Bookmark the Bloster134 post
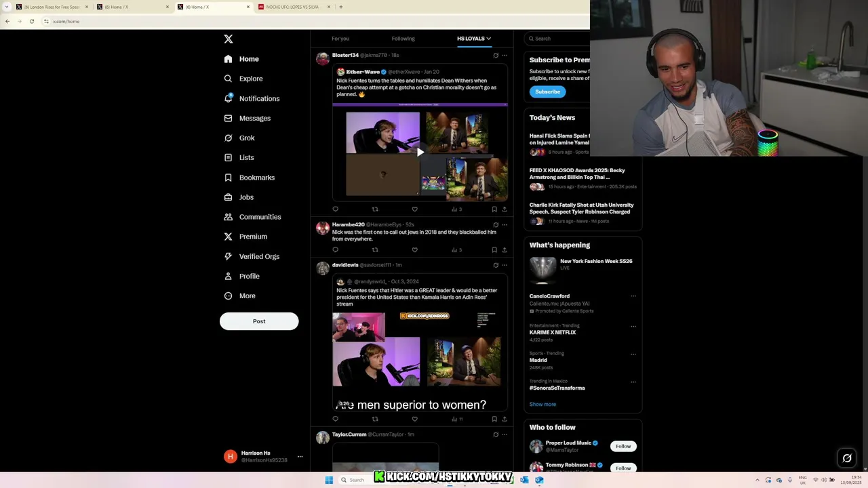Screen dimensions: 868x488 click(494, 209)
